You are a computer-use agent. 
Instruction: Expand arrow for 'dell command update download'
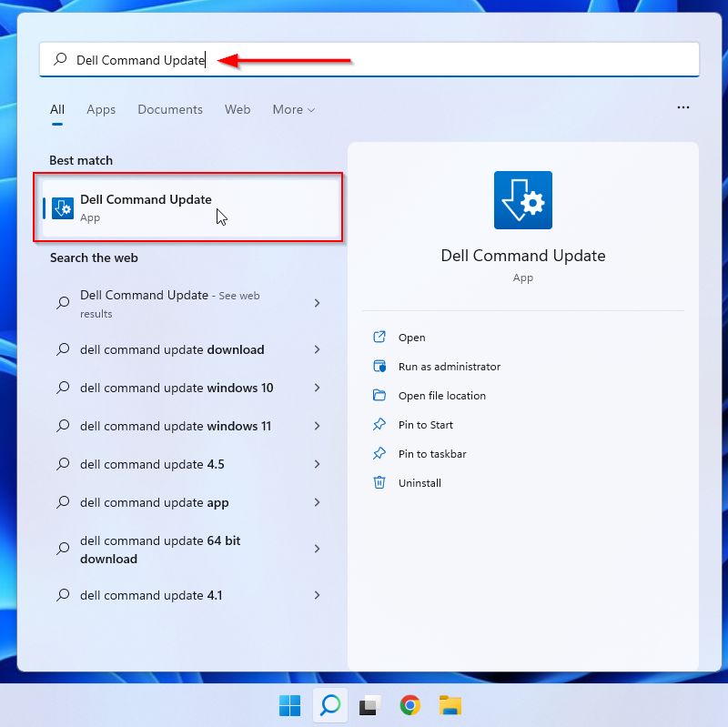[x=317, y=349]
